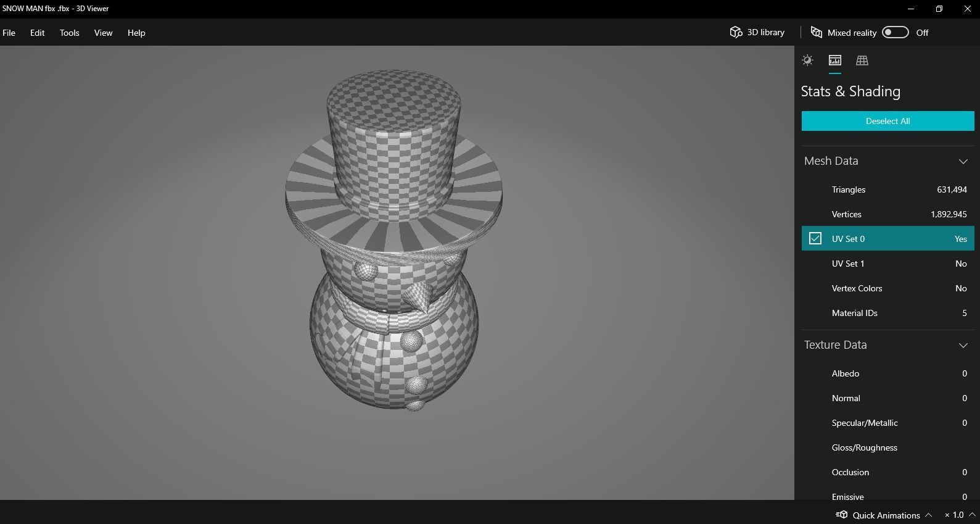Open the View menu
Viewport: 980px width, 524px height.
tap(103, 33)
